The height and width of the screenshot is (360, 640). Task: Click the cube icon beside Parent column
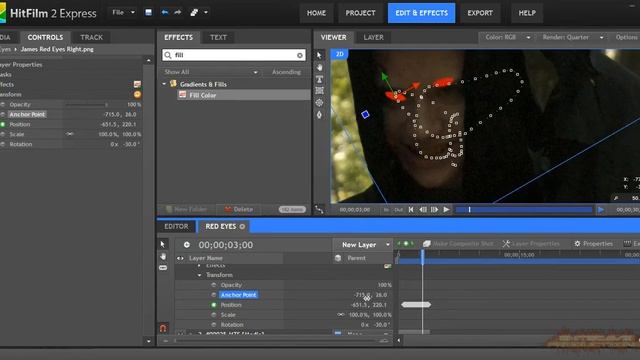(x=338, y=258)
